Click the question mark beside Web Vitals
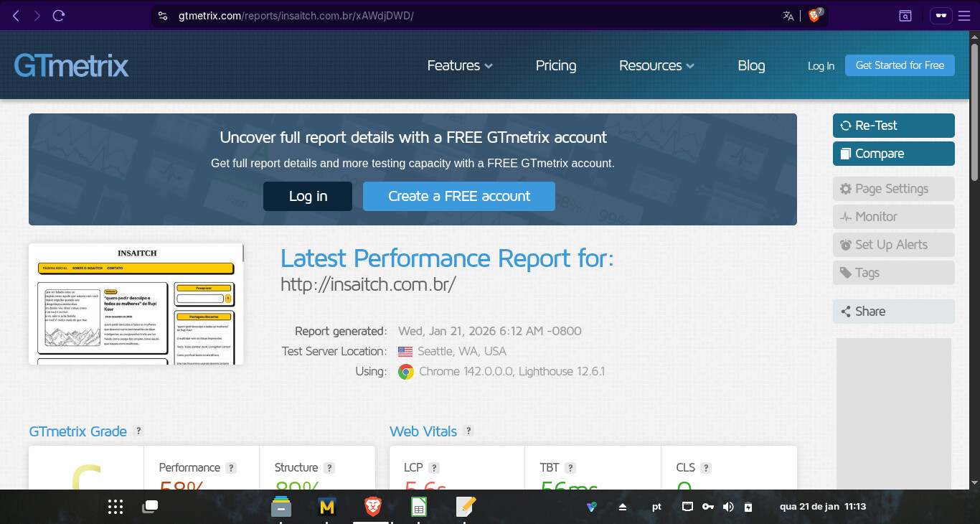 point(468,431)
